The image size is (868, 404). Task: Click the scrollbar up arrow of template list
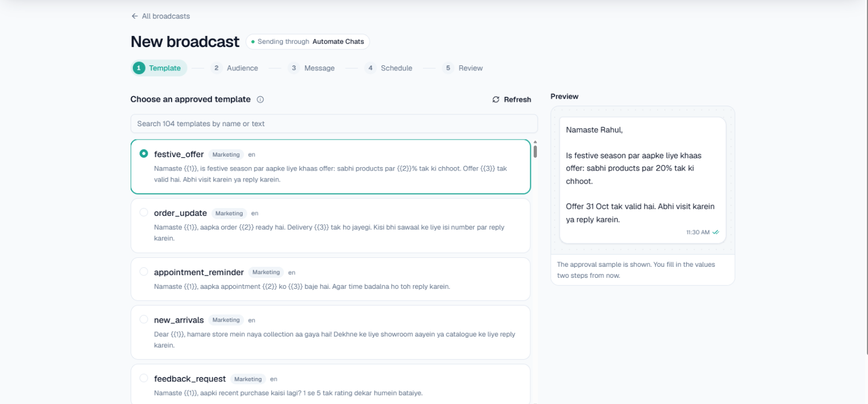(x=535, y=142)
